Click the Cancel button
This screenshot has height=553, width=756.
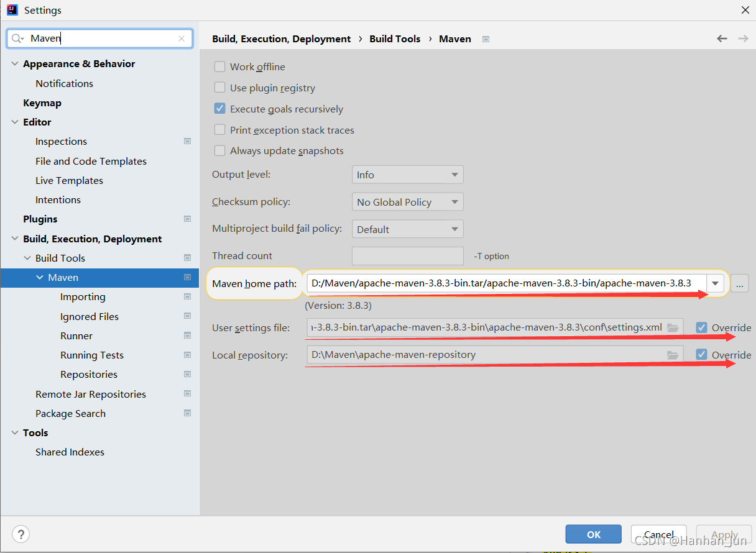tap(659, 534)
